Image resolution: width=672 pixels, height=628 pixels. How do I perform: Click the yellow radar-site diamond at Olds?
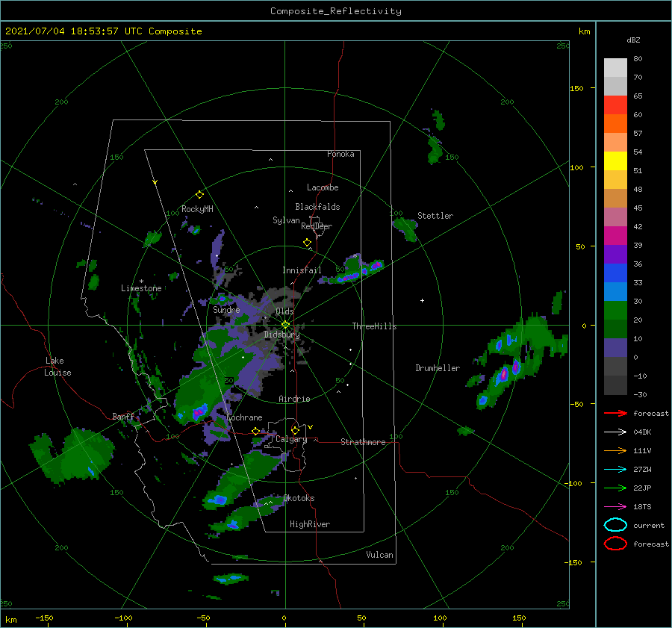click(x=285, y=325)
